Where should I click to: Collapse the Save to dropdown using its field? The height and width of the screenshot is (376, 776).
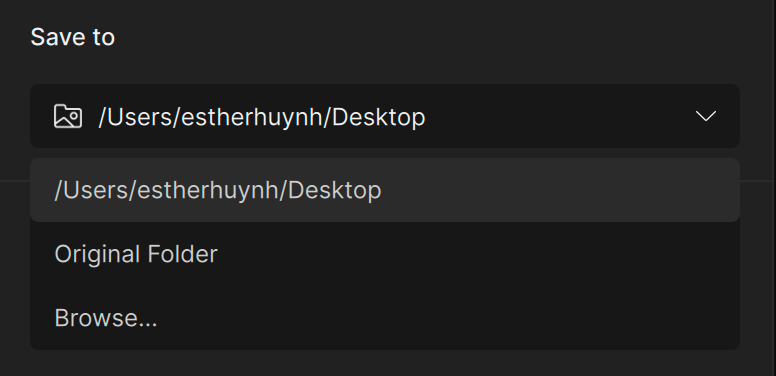pos(385,116)
